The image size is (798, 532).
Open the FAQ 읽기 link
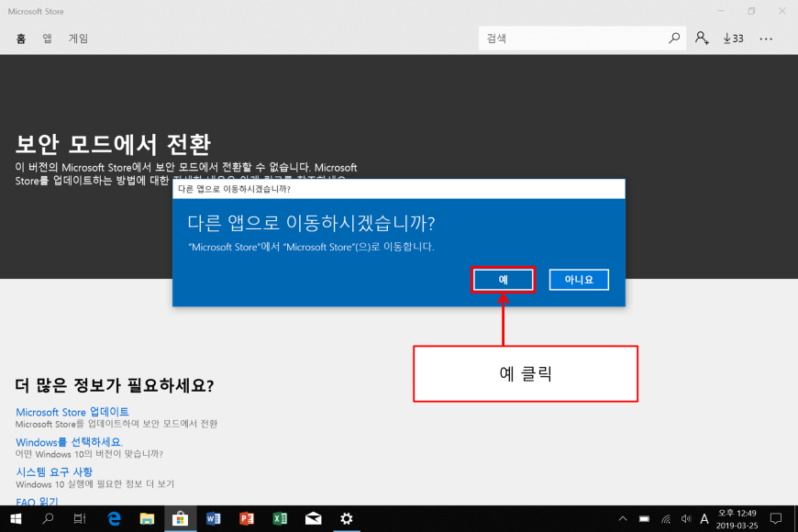(x=37, y=502)
